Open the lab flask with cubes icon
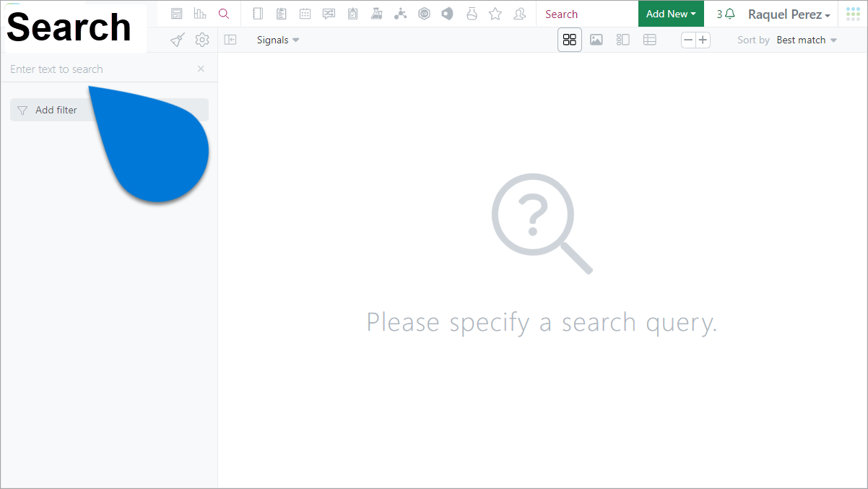This screenshot has height=489, width=868. [376, 14]
